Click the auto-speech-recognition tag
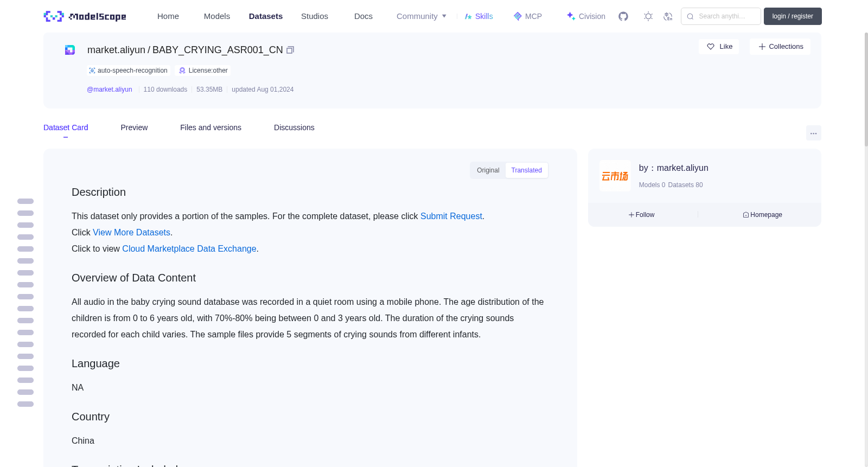Screen dimensions: 868x467 [129, 71]
